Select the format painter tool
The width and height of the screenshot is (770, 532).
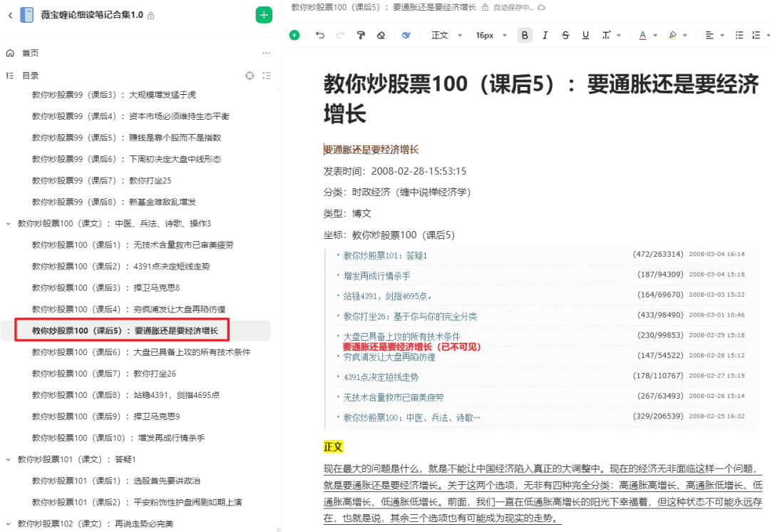(x=361, y=35)
